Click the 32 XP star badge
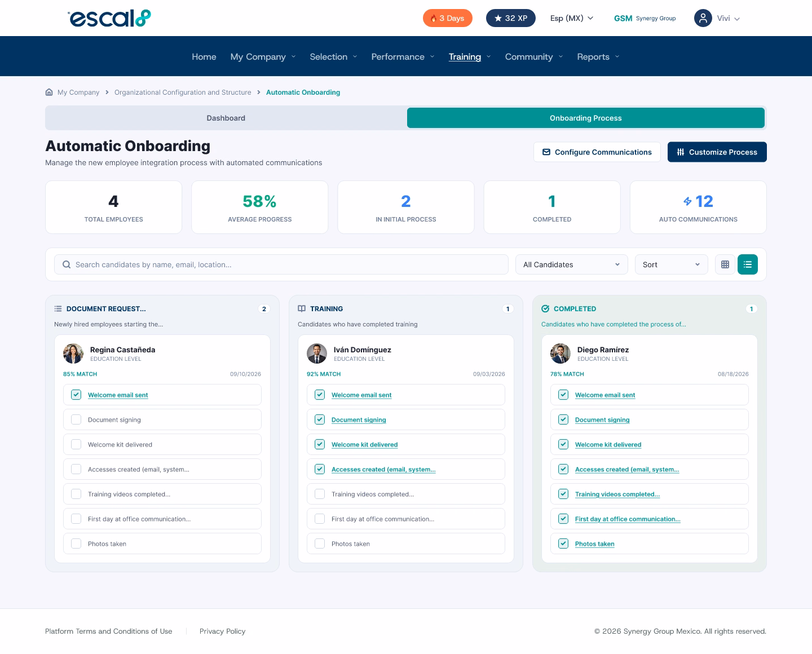Viewport: 812px width, 654px height. point(511,18)
